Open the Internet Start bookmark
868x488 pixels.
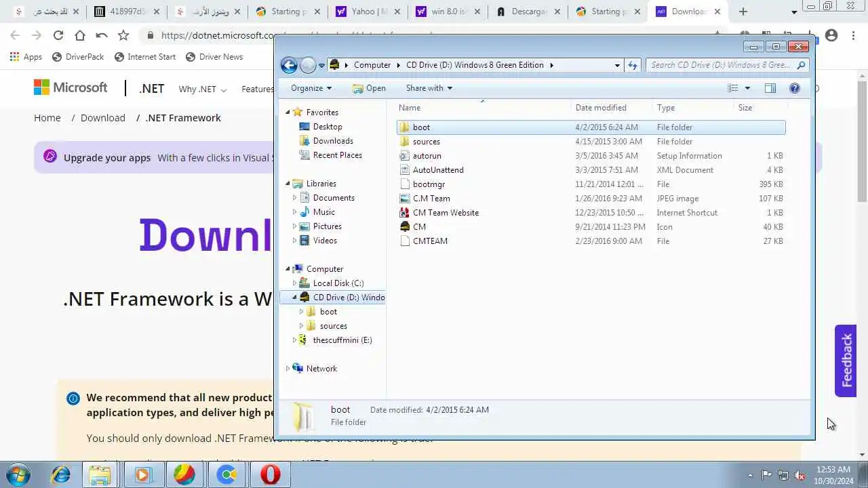pyautogui.click(x=144, y=57)
